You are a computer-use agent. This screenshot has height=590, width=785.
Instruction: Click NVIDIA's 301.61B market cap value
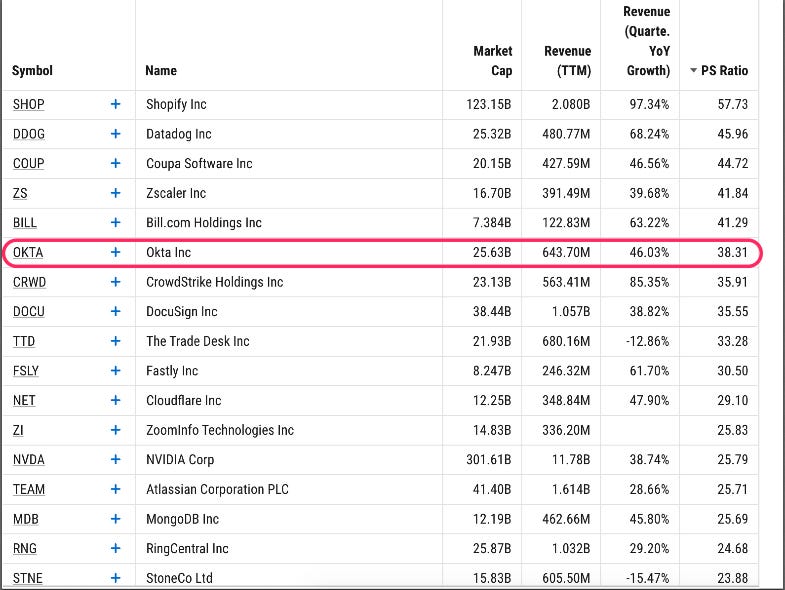coord(489,459)
